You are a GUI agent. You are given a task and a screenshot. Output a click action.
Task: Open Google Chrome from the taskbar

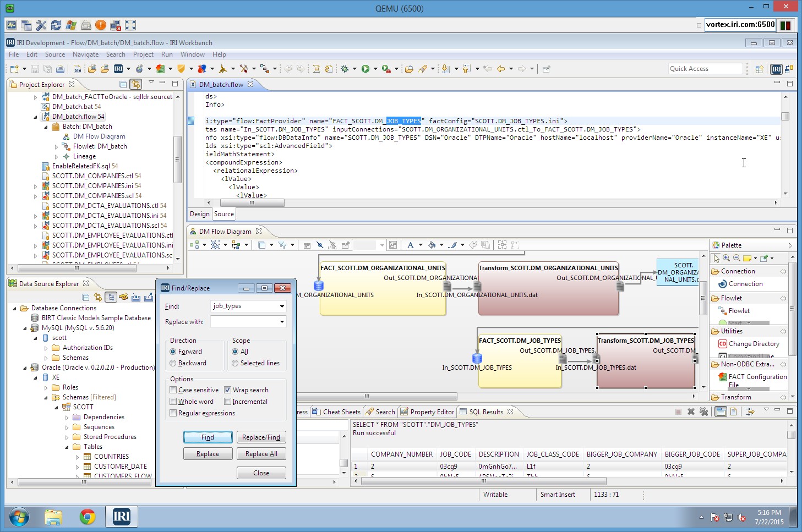pos(87,517)
